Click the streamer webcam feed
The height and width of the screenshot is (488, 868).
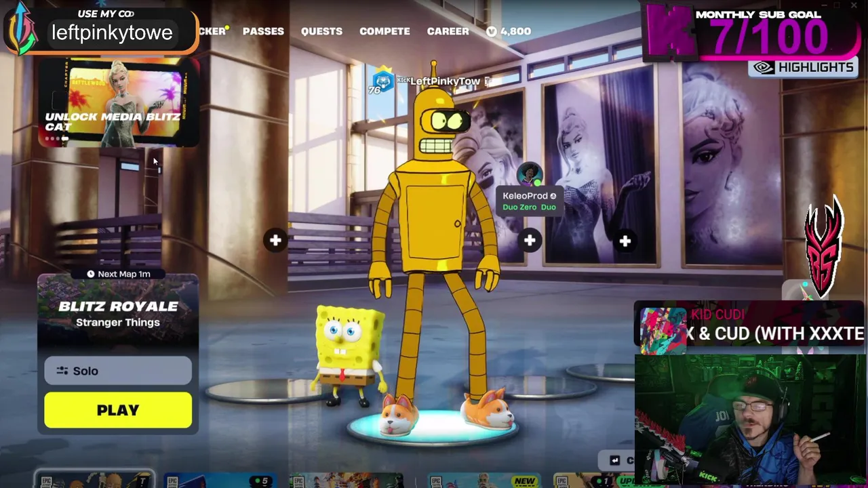click(751, 420)
